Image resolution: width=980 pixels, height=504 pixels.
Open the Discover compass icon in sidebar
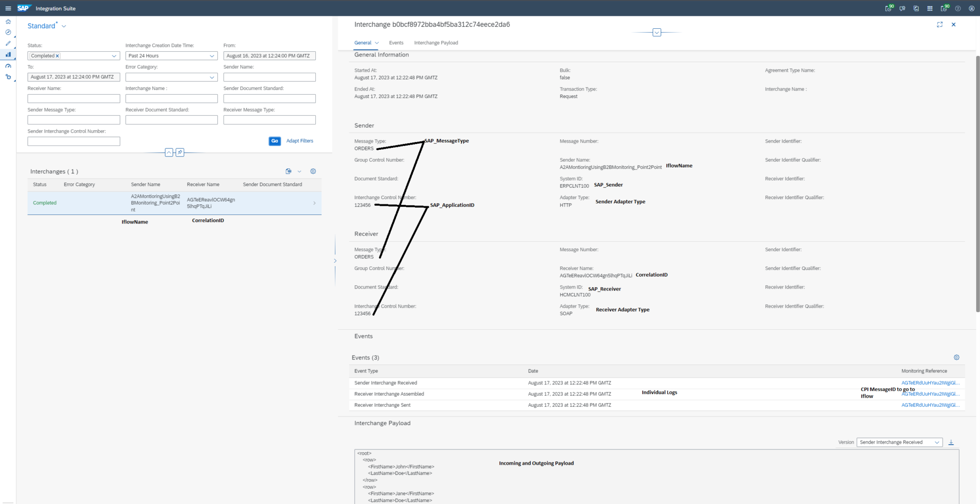8,33
